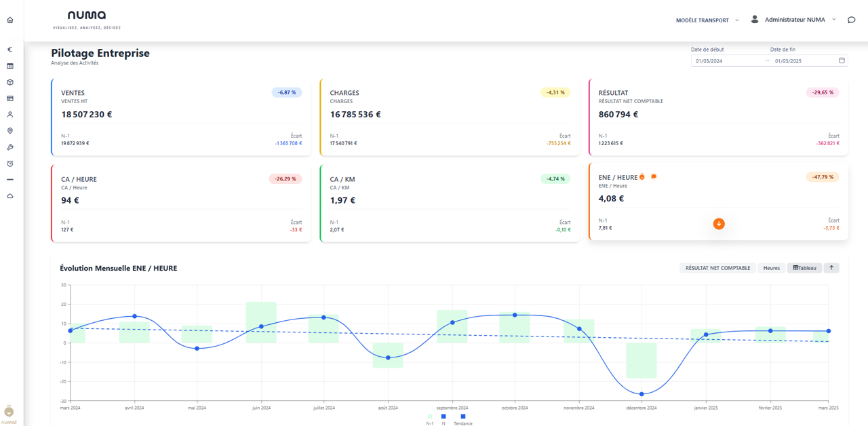Click the Évolution Mensuelle ENE / HEURE chart title

pyautogui.click(x=119, y=269)
